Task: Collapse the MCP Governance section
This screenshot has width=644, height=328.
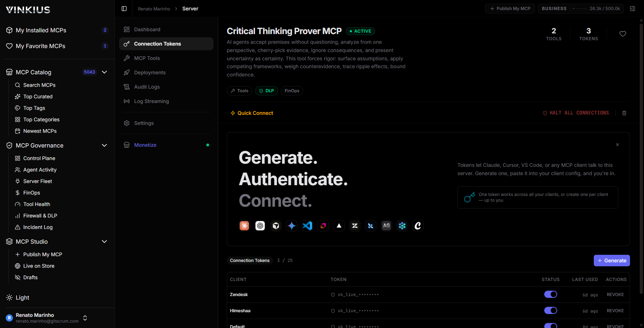Action: (x=104, y=145)
